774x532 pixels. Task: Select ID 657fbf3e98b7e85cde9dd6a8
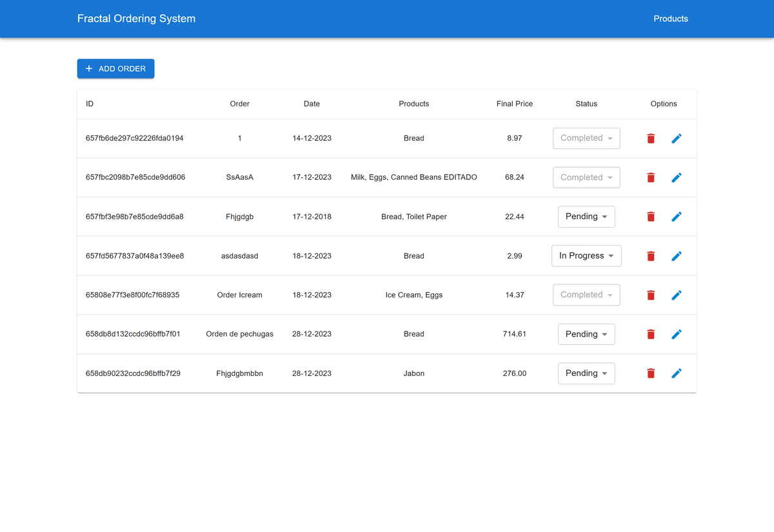(134, 217)
